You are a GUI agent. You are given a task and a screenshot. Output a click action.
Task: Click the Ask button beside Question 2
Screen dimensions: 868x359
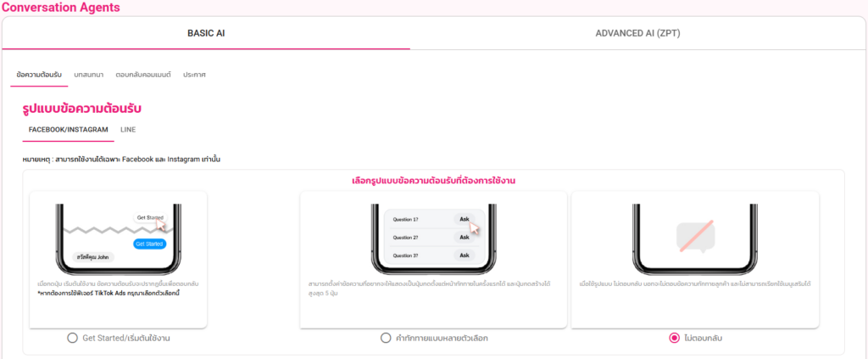tap(464, 237)
